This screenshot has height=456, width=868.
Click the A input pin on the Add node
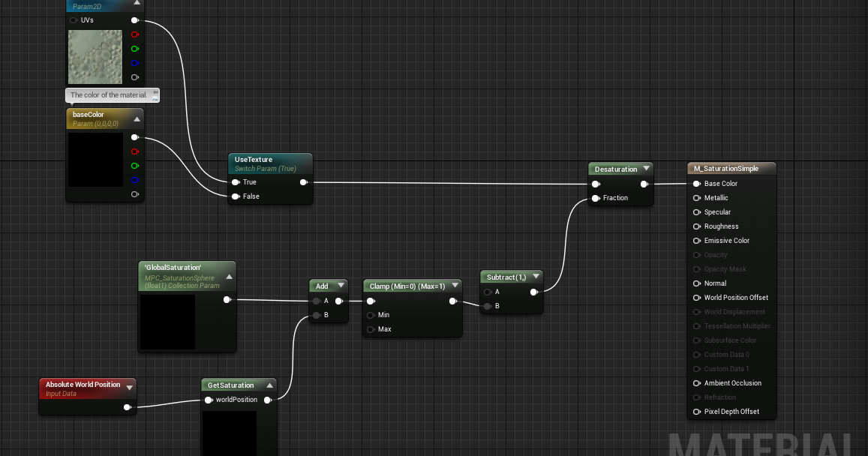click(316, 300)
